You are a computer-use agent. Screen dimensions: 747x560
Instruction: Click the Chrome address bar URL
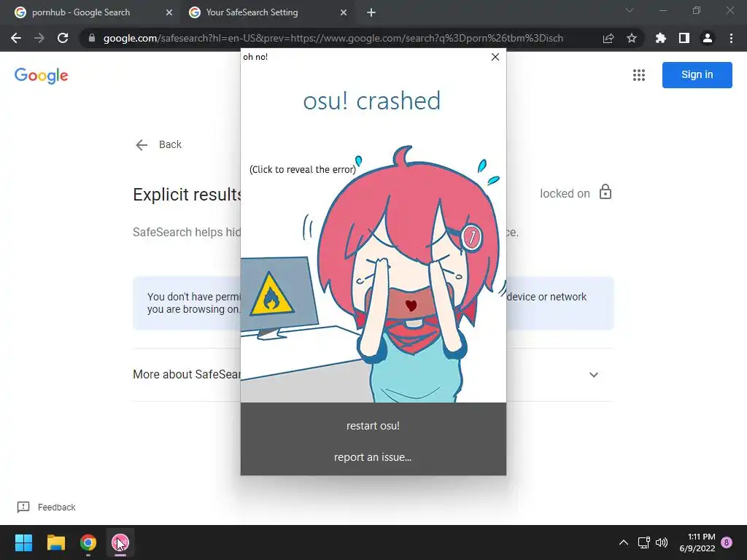[x=333, y=38]
